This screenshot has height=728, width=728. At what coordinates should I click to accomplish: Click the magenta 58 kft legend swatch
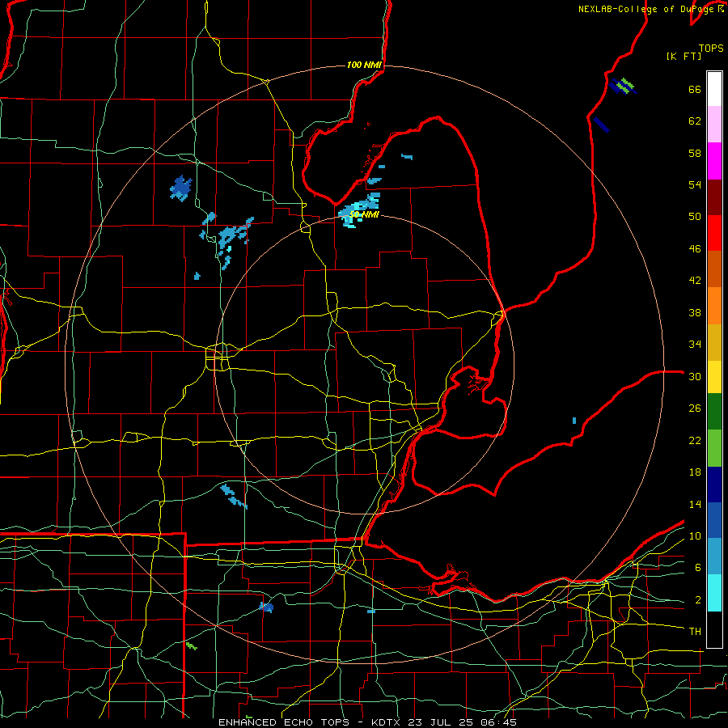714,161
